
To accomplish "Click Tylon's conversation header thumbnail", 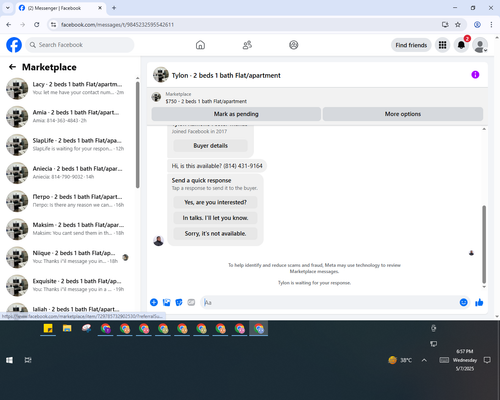I will [161, 75].
